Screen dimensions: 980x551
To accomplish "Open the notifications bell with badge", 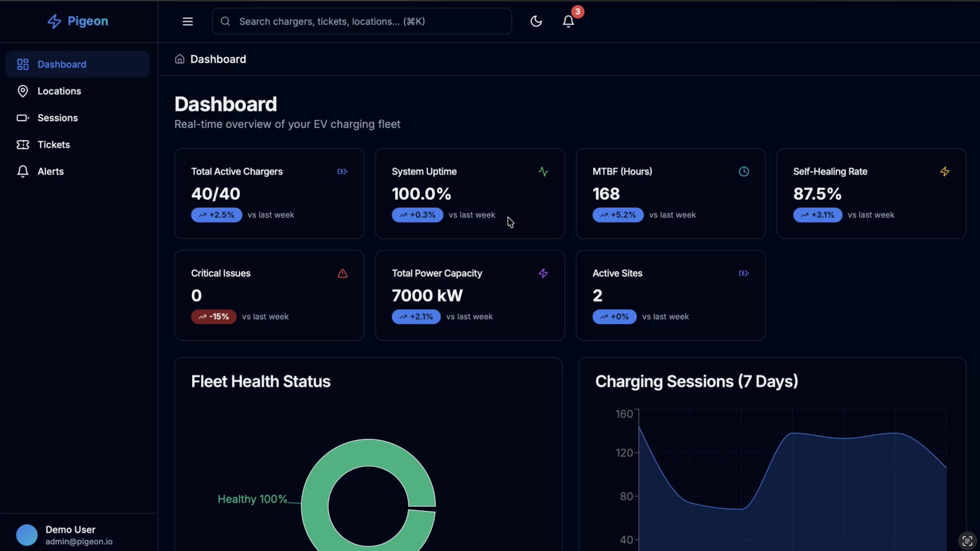I will pos(568,21).
